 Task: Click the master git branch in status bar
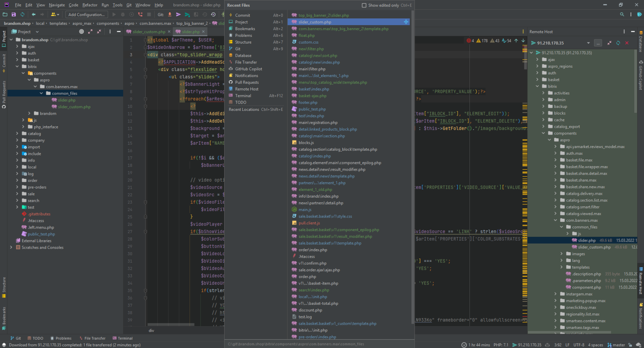616,345
